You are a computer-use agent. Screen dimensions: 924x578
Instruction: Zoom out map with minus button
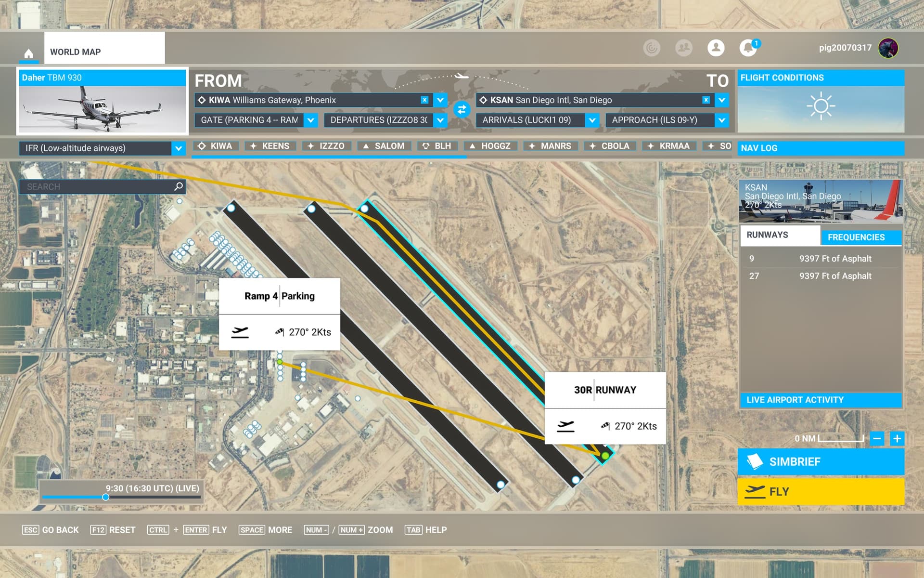click(x=877, y=438)
